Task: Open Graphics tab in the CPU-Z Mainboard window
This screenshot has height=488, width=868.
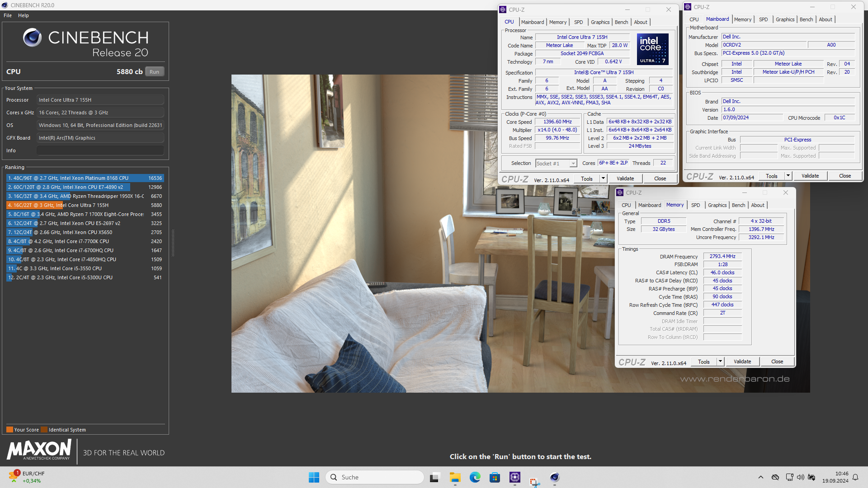Action: tap(785, 19)
